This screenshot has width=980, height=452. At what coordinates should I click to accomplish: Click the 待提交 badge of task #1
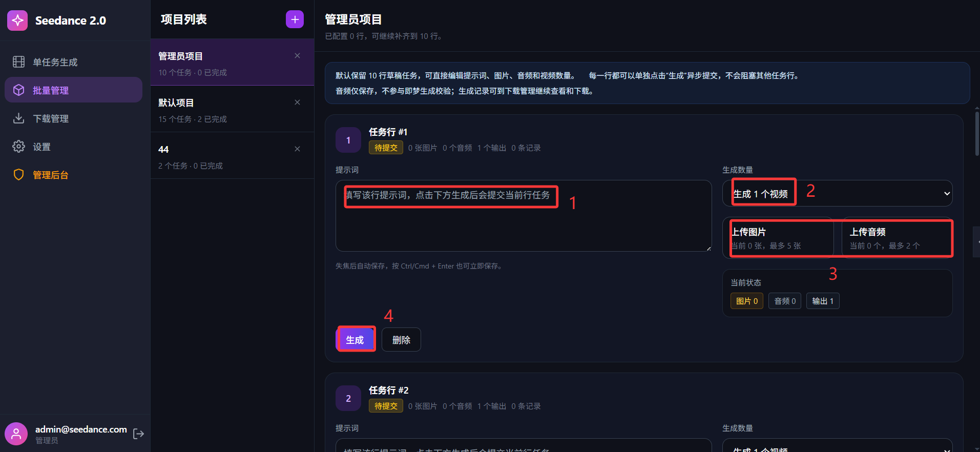(x=386, y=148)
